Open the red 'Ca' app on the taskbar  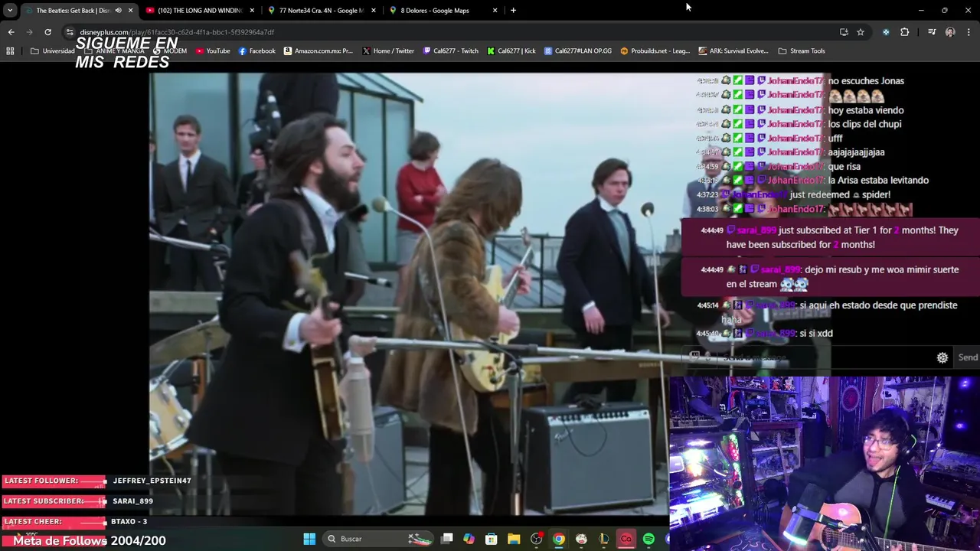(626, 539)
